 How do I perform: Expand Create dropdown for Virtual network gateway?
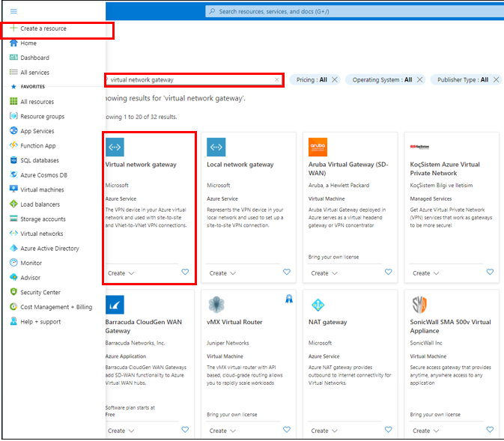click(121, 273)
